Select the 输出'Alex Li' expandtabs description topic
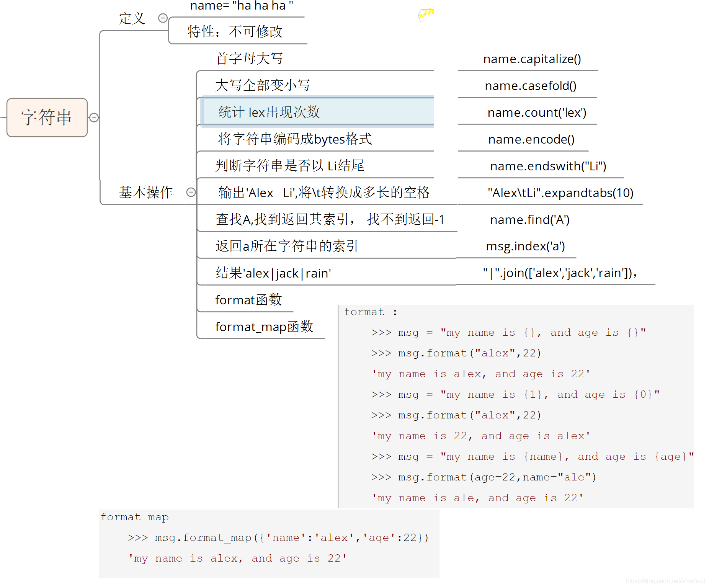Viewport: 709px width, 588px height. [324, 193]
